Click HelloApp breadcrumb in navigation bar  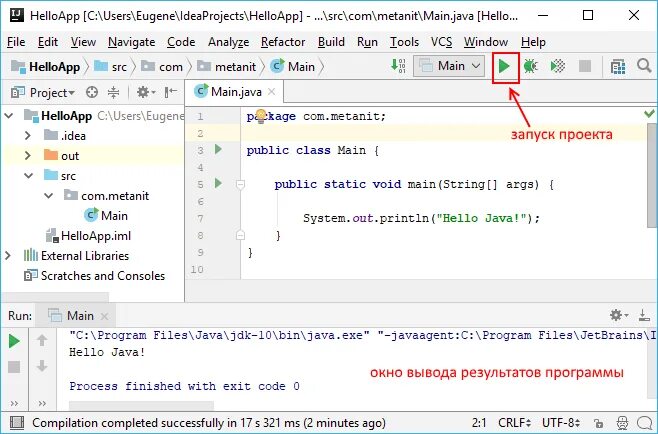coord(46,66)
